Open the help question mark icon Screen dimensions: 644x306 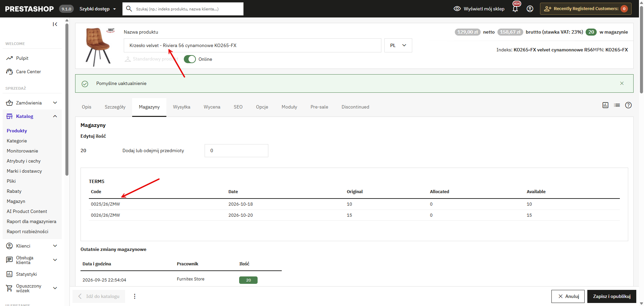pyautogui.click(x=628, y=105)
